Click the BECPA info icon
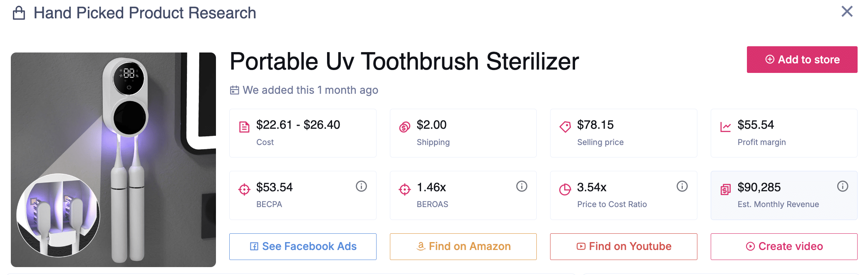868x275 pixels. click(361, 186)
